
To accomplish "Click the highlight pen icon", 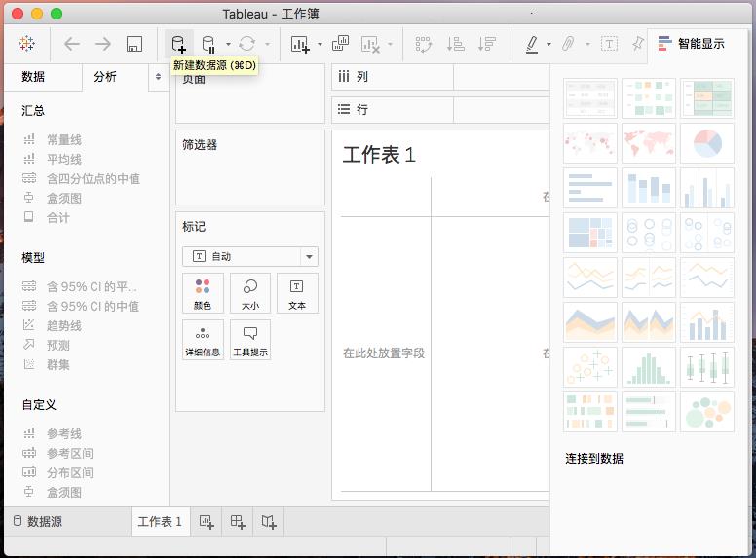I will pyautogui.click(x=531, y=44).
